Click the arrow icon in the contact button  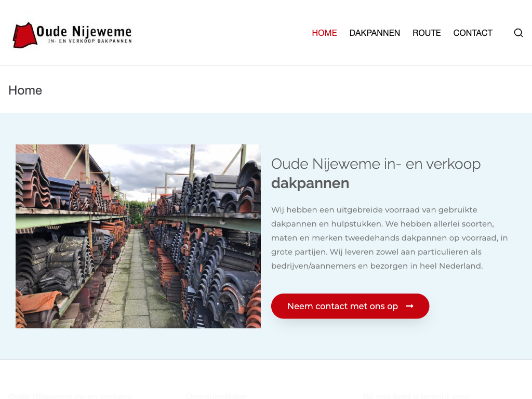(409, 306)
